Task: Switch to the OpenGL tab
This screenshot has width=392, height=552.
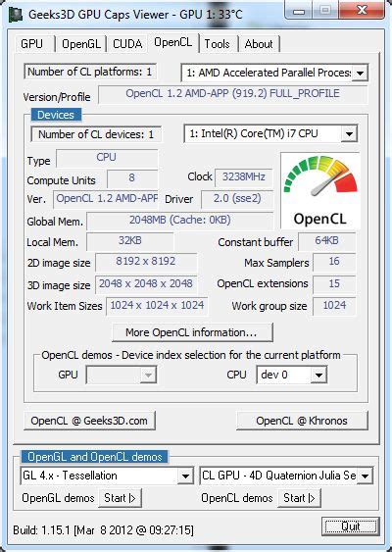Action: tap(81, 44)
